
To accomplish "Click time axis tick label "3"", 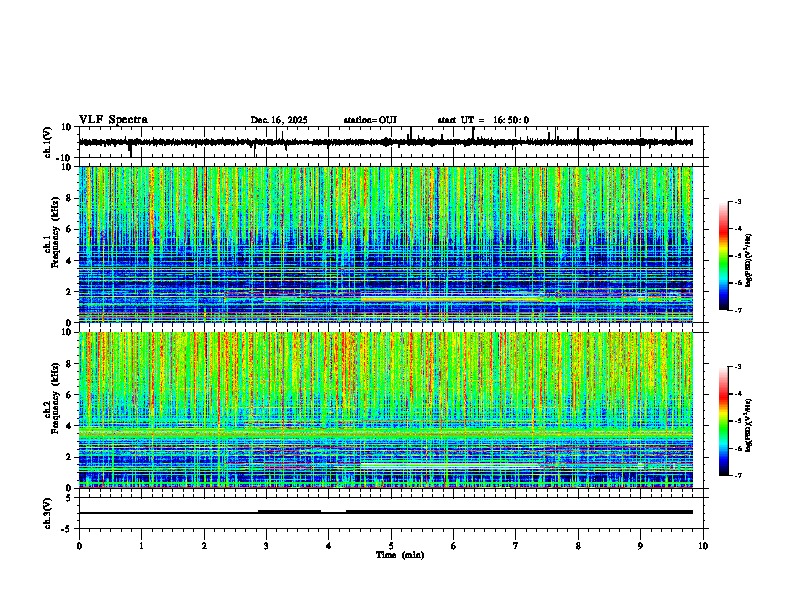I will click(x=266, y=546).
